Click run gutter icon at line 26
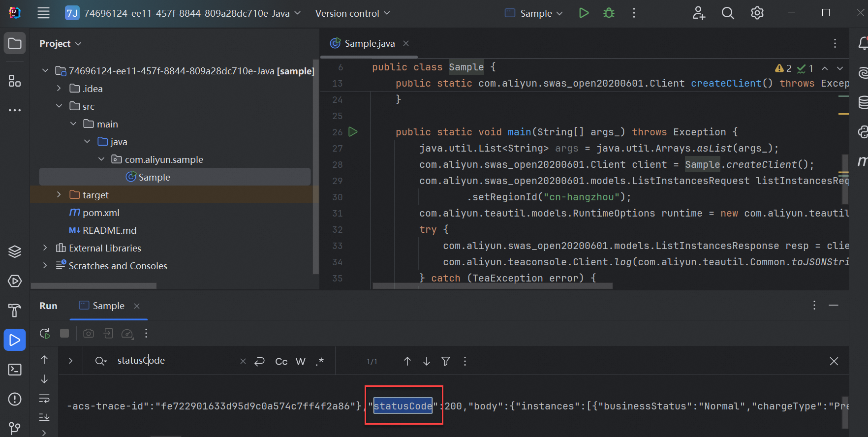The image size is (868, 437). pyautogui.click(x=353, y=131)
